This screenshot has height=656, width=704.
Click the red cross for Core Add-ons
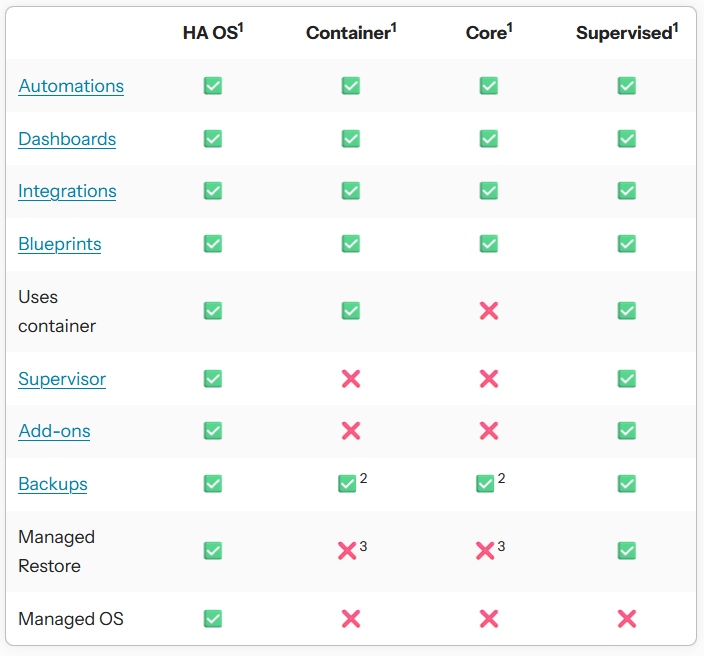(489, 431)
